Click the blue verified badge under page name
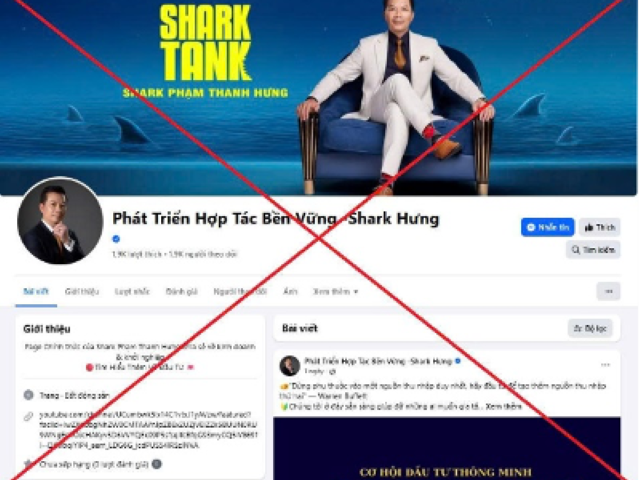640x480 pixels. [x=116, y=239]
